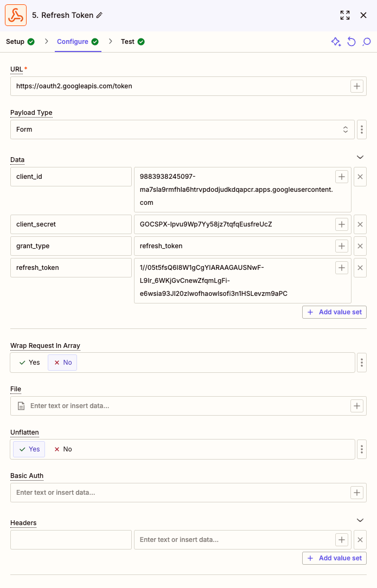This screenshot has width=377, height=588.
Task: Collapse the Data section chevron
Action: (x=360, y=157)
